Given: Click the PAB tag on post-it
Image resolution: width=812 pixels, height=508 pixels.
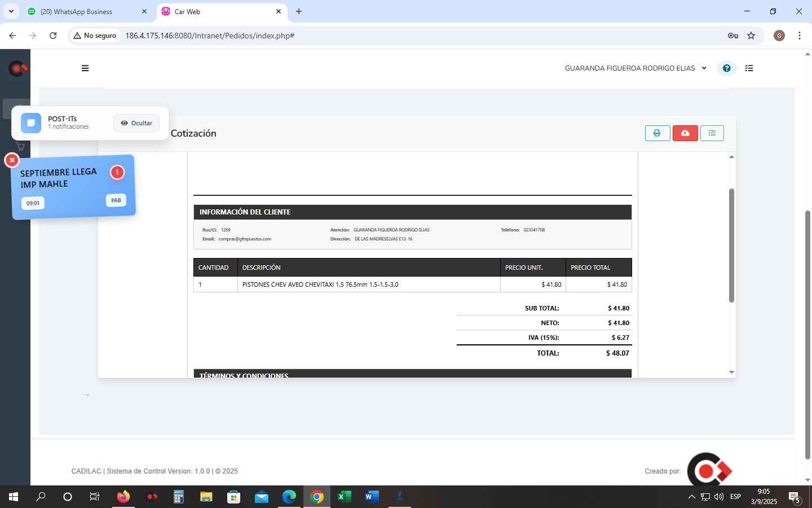Looking at the screenshot, I should point(116,200).
